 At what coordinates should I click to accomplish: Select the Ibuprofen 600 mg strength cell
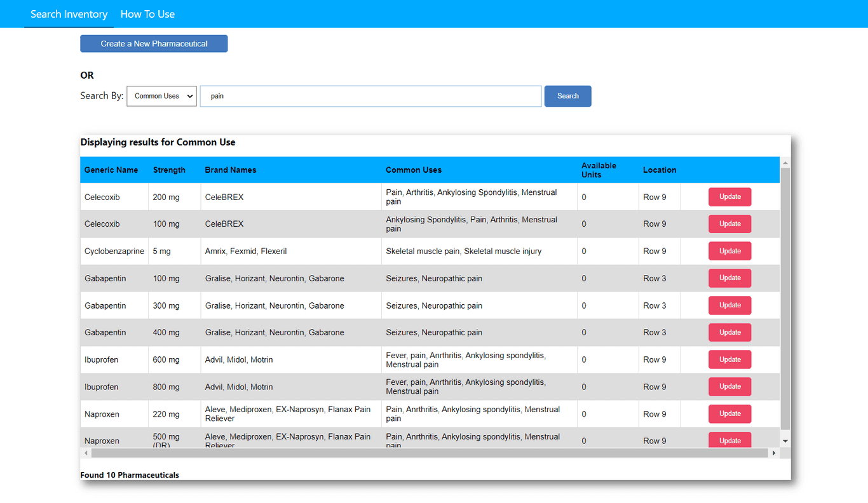175,360
